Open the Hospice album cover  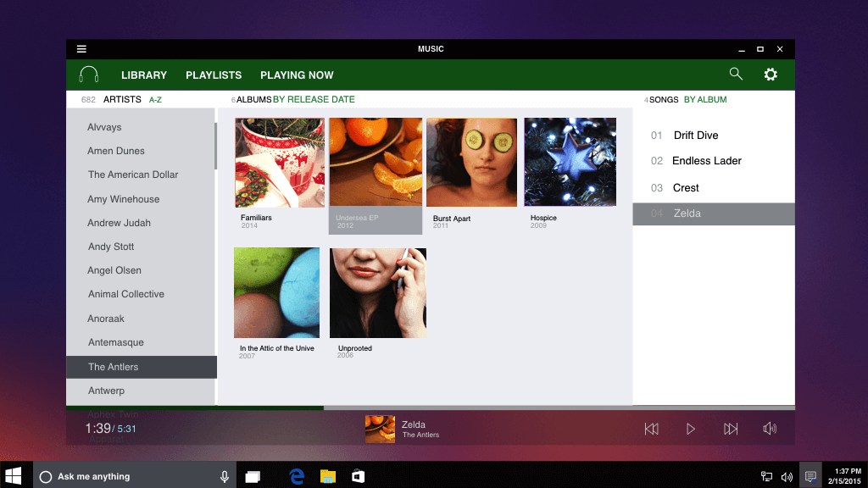570,162
